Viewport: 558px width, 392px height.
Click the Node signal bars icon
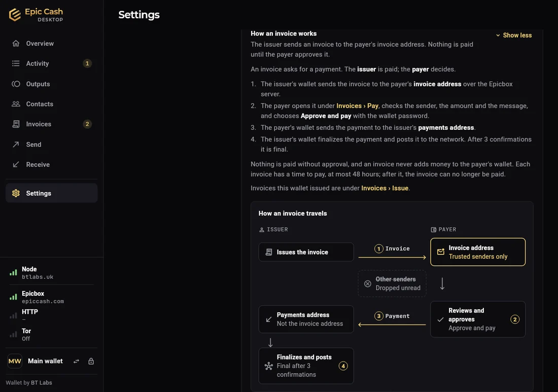13,273
